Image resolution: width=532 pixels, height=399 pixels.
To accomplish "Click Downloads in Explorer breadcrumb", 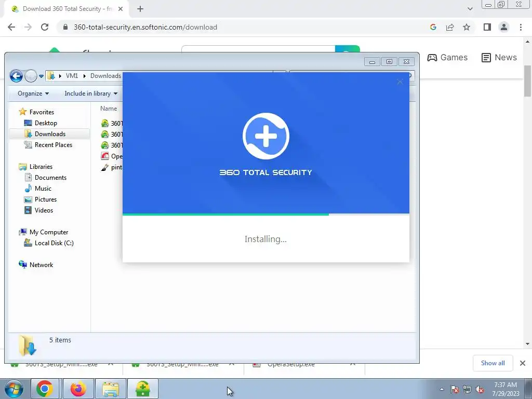I will point(105,76).
